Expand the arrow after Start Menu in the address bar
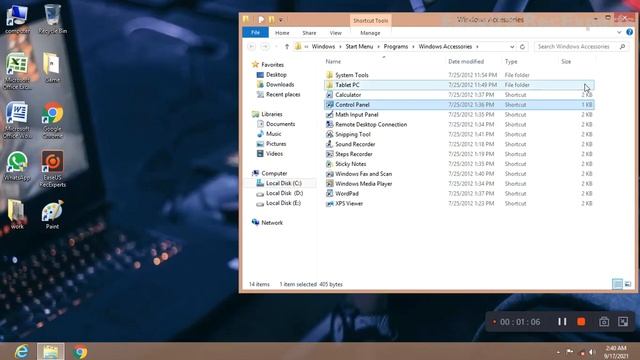 click(378, 47)
